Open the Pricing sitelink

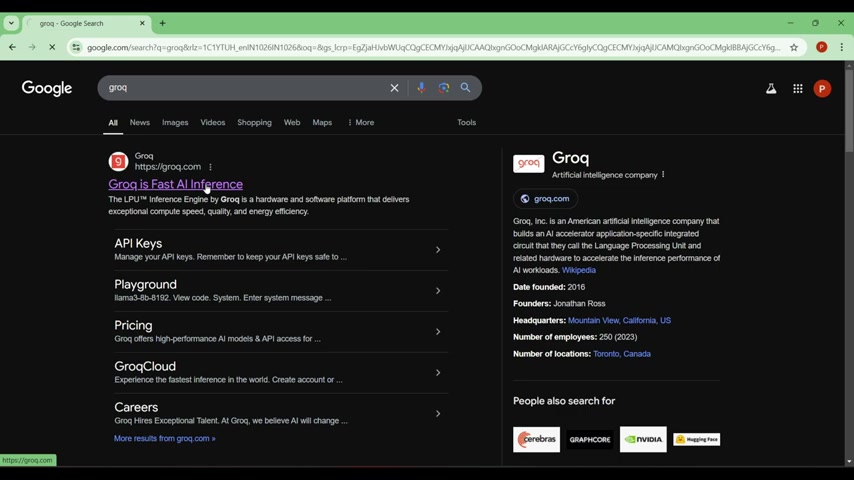coord(133,325)
